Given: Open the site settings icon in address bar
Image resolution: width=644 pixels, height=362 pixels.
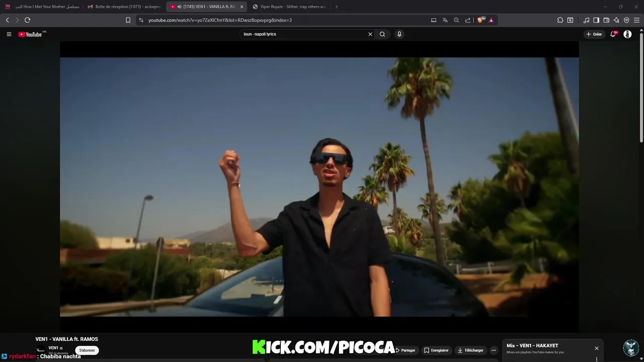Looking at the screenshot, I should 141,20.
